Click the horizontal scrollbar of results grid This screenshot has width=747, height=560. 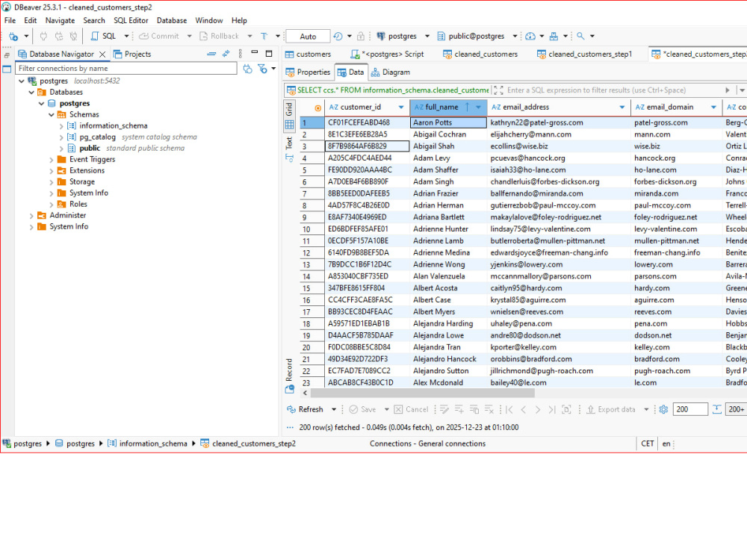[423, 393]
